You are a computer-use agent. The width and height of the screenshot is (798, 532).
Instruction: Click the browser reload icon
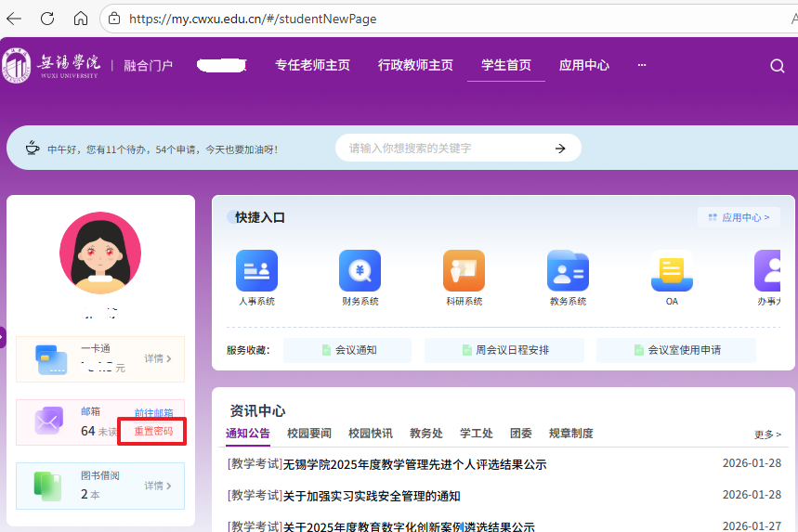point(47,19)
